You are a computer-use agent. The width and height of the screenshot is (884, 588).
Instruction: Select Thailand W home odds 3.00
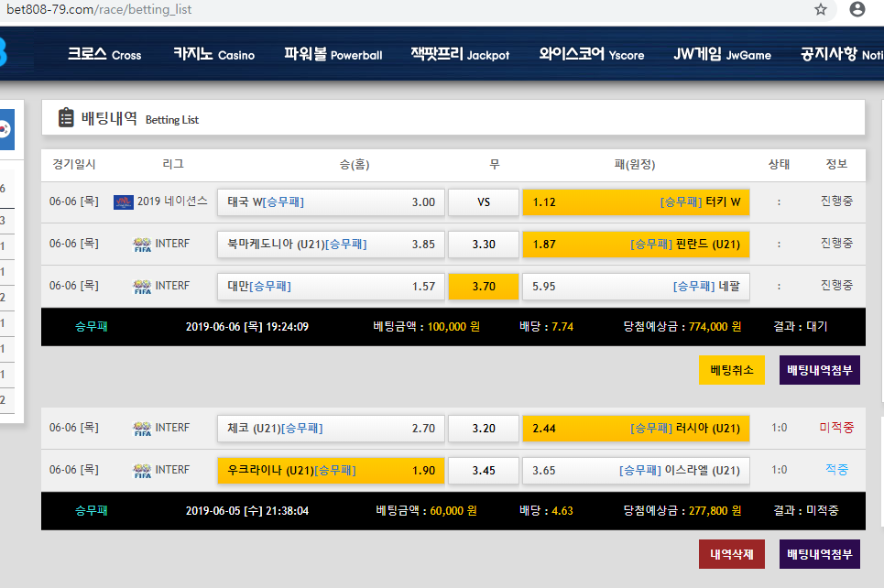click(331, 202)
